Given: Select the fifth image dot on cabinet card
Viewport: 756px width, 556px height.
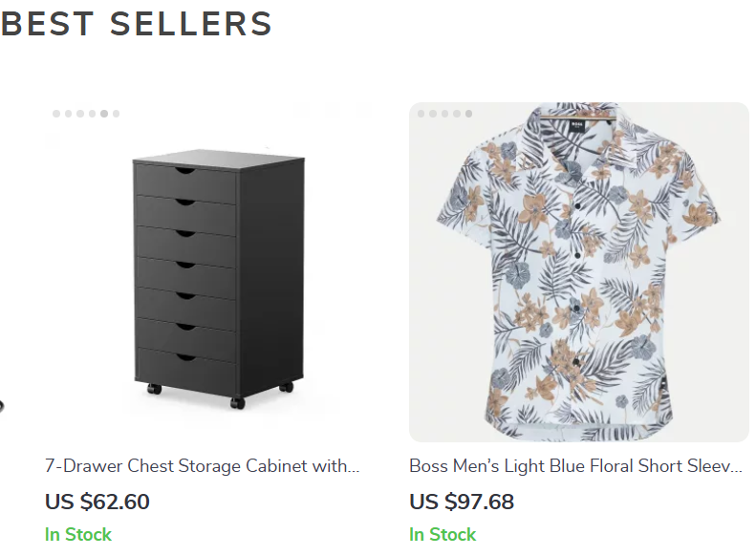Looking at the screenshot, I should pos(104,114).
